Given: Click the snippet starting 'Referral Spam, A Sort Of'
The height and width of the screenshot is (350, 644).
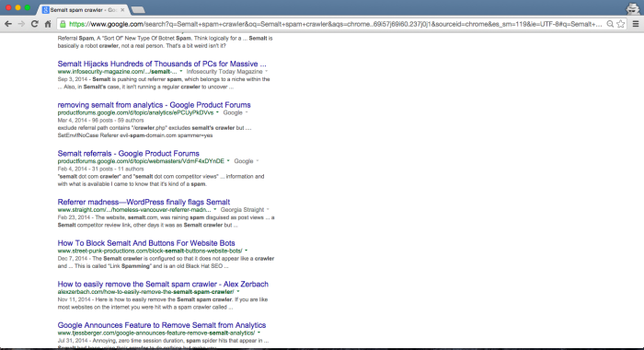Looking at the screenshot, I should [x=165, y=42].
